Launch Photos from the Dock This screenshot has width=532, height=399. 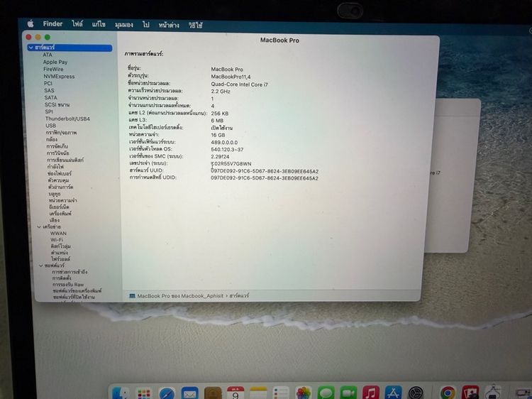(x=304, y=393)
